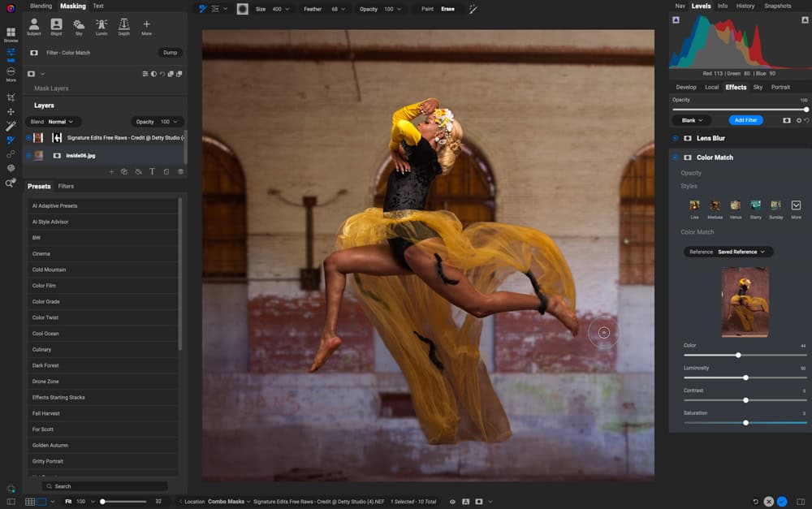Choose the Sky masking option
The width and height of the screenshot is (812, 509).
pos(79,27)
